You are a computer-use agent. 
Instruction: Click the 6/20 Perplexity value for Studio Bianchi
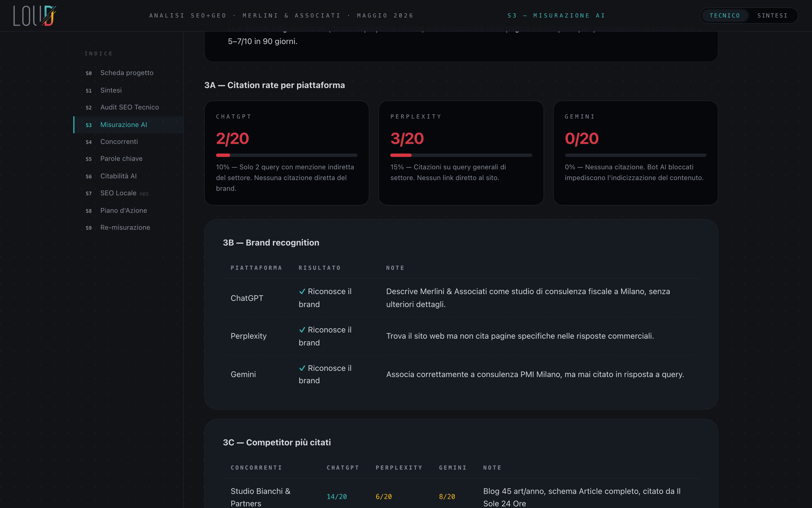[384, 497]
